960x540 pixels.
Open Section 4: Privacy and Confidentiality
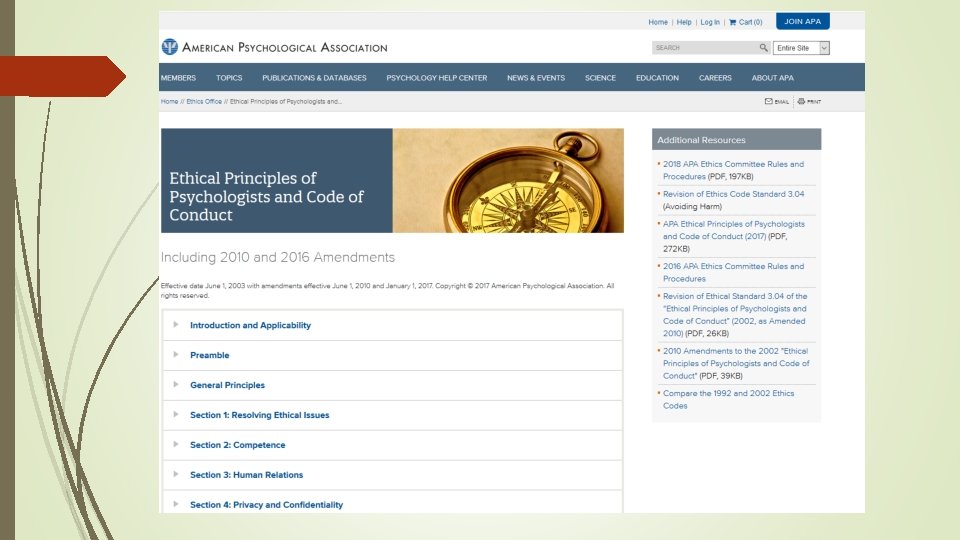[x=266, y=505]
